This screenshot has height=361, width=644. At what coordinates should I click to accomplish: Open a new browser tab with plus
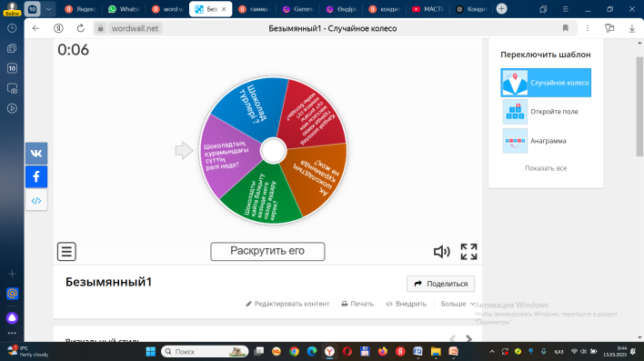(501, 8)
